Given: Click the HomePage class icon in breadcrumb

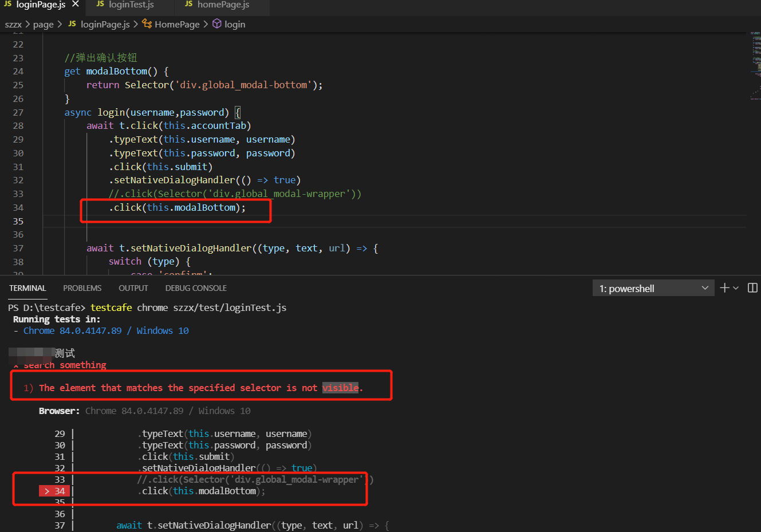Looking at the screenshot, I should pyautogui.click(x=147, y=24).
